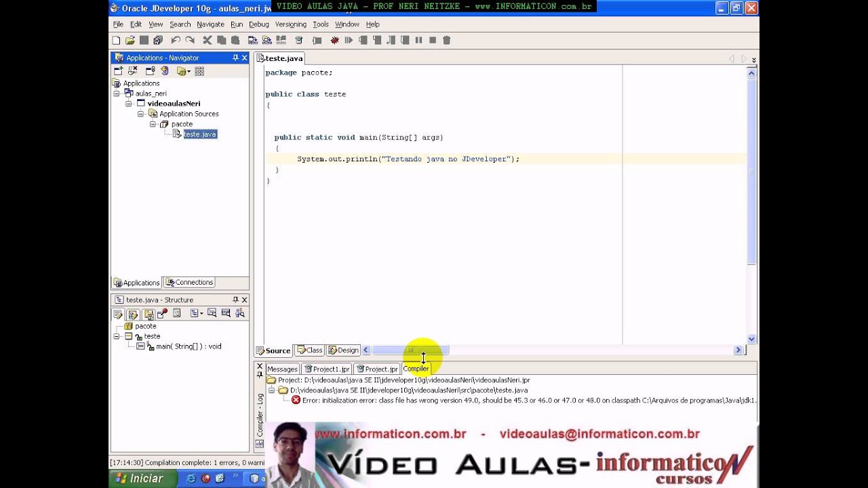868x488 pixels.
Task: Switch to the Class editor tab
Action: coord(310,350)
